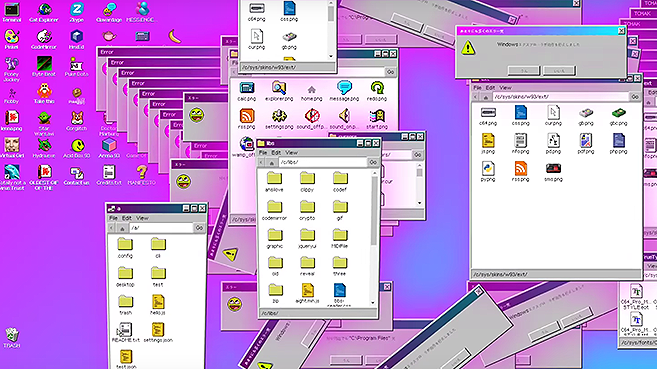Open the Star Wars.avi desktop icon
Viewport: 657px width, 369px height.
44,123
